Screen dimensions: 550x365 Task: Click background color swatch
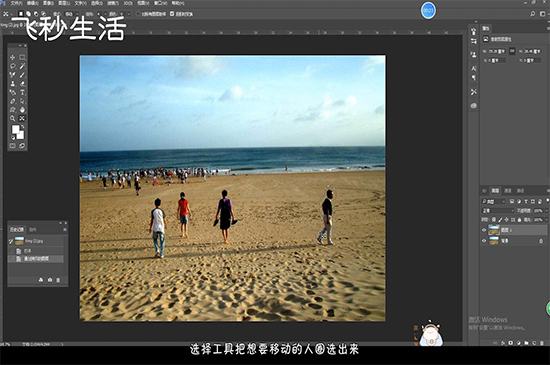(x=21, y=136)
